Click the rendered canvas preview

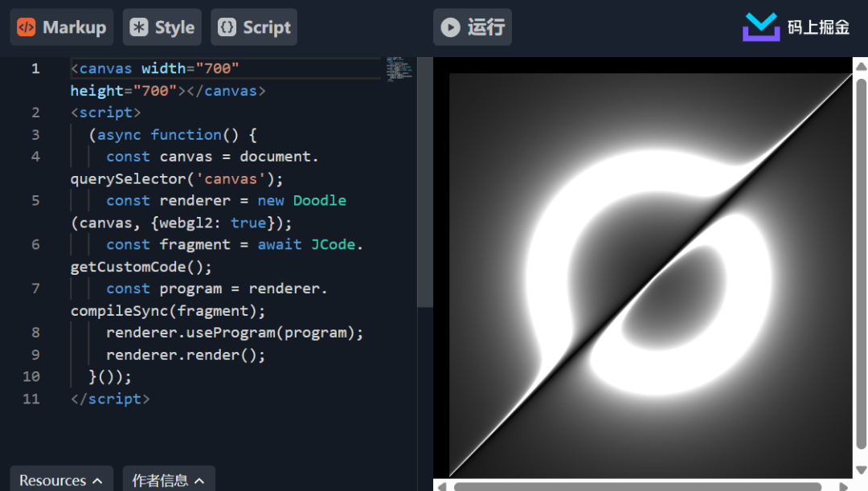tap(650, 275)
